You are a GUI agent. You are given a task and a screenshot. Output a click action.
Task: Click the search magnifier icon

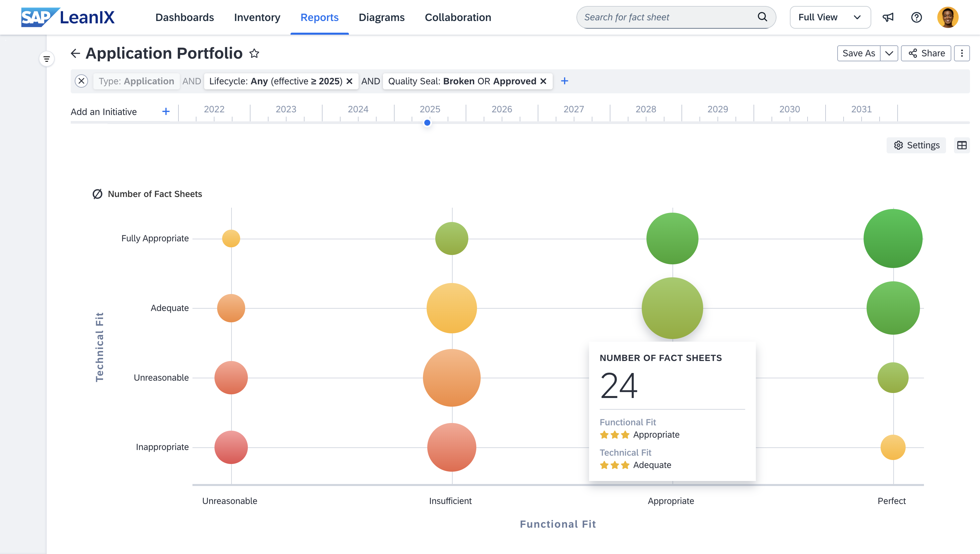762,17
